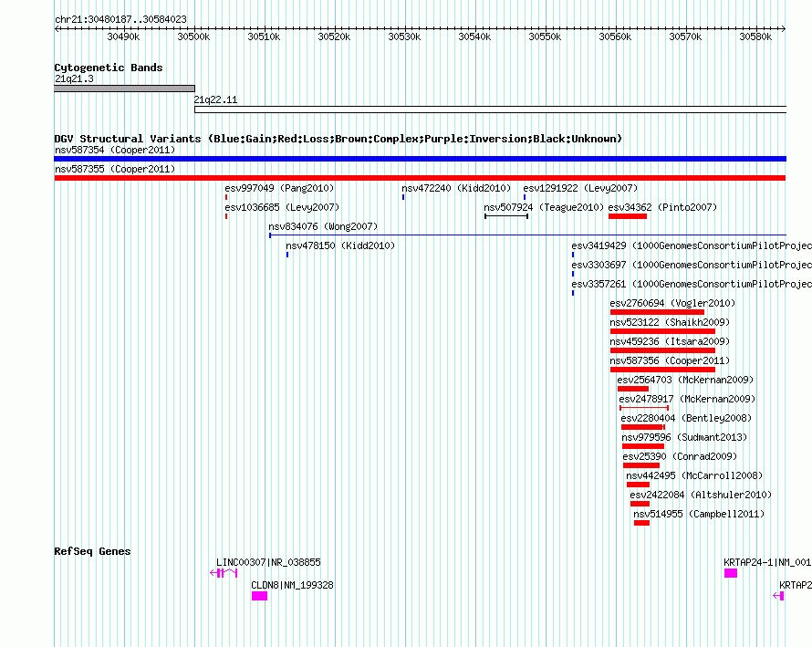Select esv2564703 (McKernan2009) variant label
Viewport: 812px width, 647px height.
[685, 380]
